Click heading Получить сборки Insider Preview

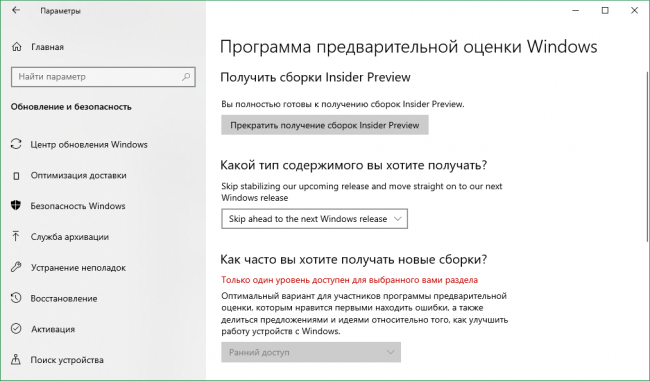315,77
